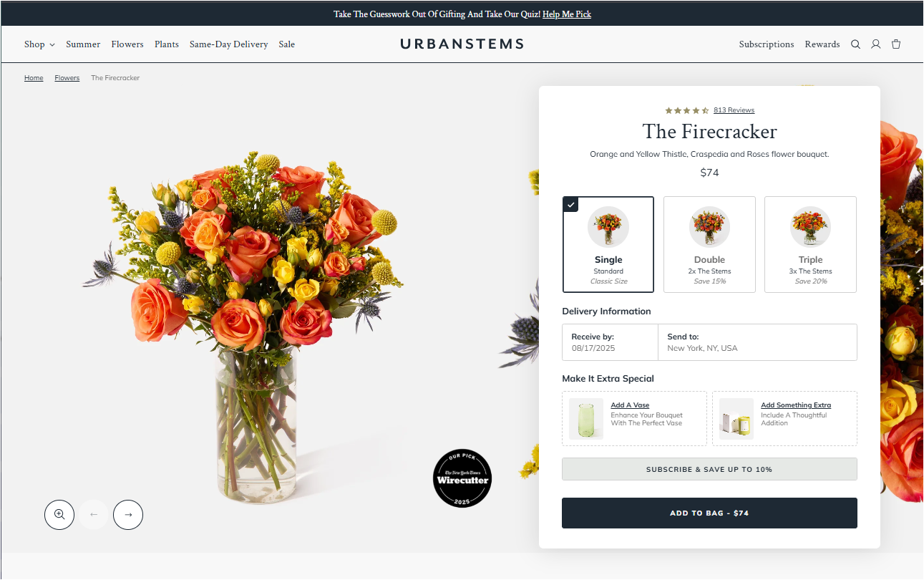Click the star rating icons

point(687,110)
